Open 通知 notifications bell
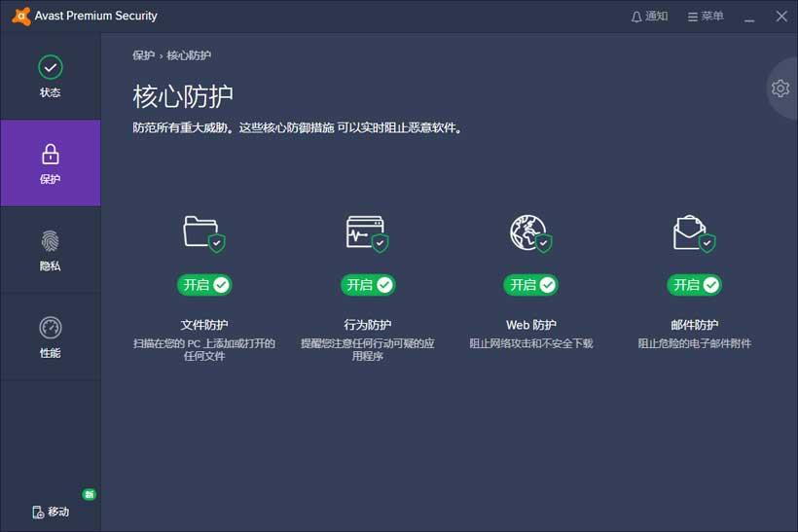Image resolution: width=798 pixels, height=532 pixels. coord(649,17)
